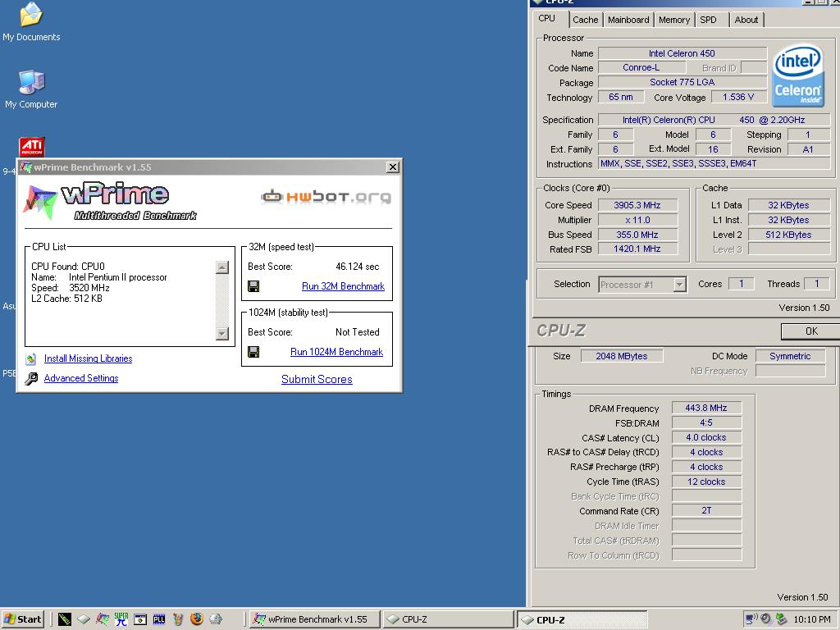
Task: Click the 32M Best Score 46.124 sec
Action: coord(358,267)
